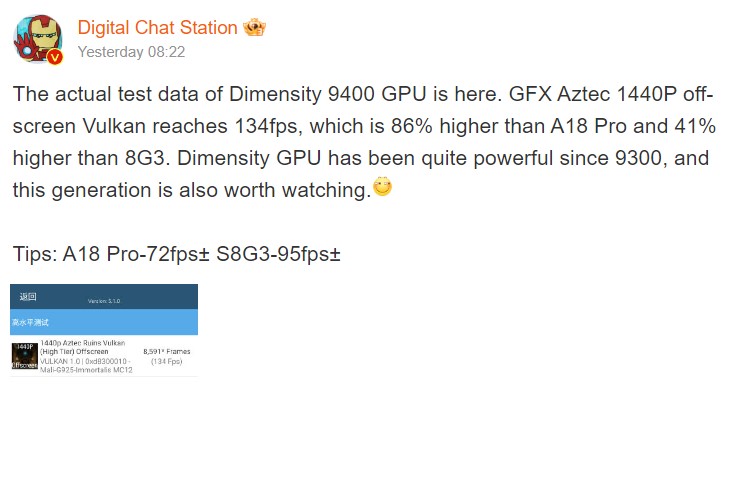The image size is (741, 478).
Task: Click the crown icon beside the username
Action: tap(254, 27)
